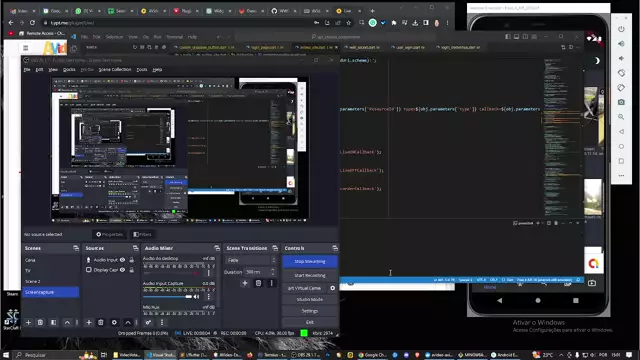Mute Audio Input Capture speaker icon
The image size is (640, 360).
pyautogui.click(x=196, y=297)
